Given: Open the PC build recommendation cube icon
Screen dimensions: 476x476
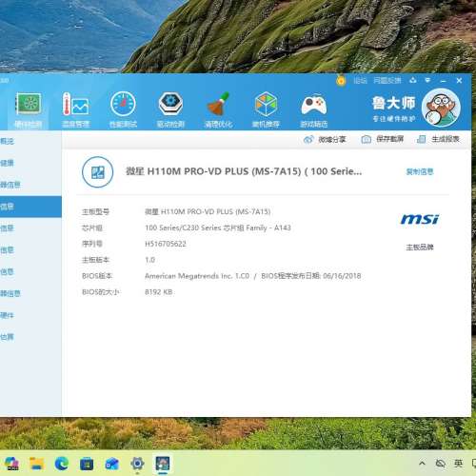Looking at the screenshot, I should (266, 109).
